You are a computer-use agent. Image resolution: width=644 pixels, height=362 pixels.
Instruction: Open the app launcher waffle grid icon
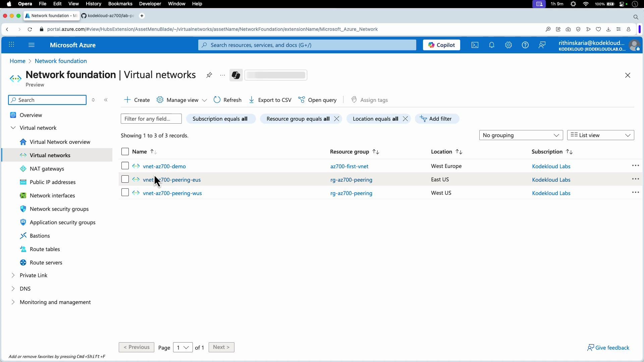click(11, 45)
